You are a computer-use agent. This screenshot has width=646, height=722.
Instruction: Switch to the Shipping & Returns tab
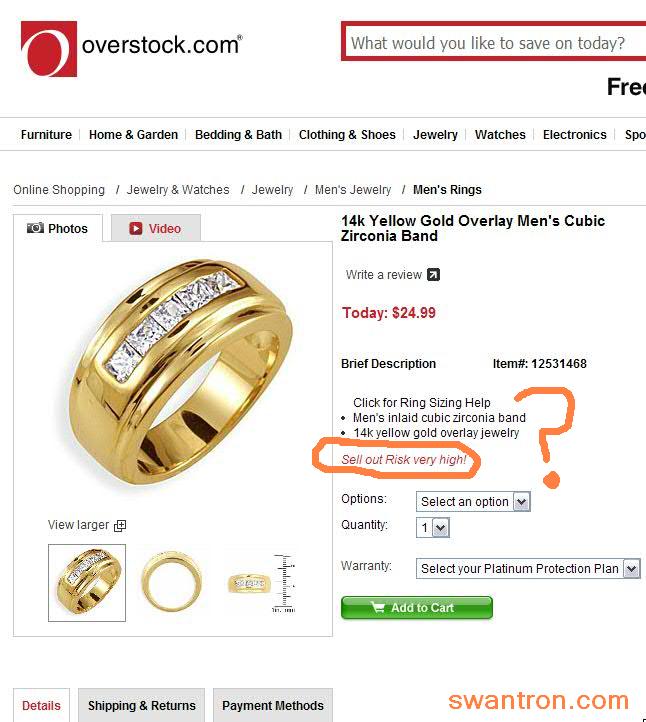141,705
